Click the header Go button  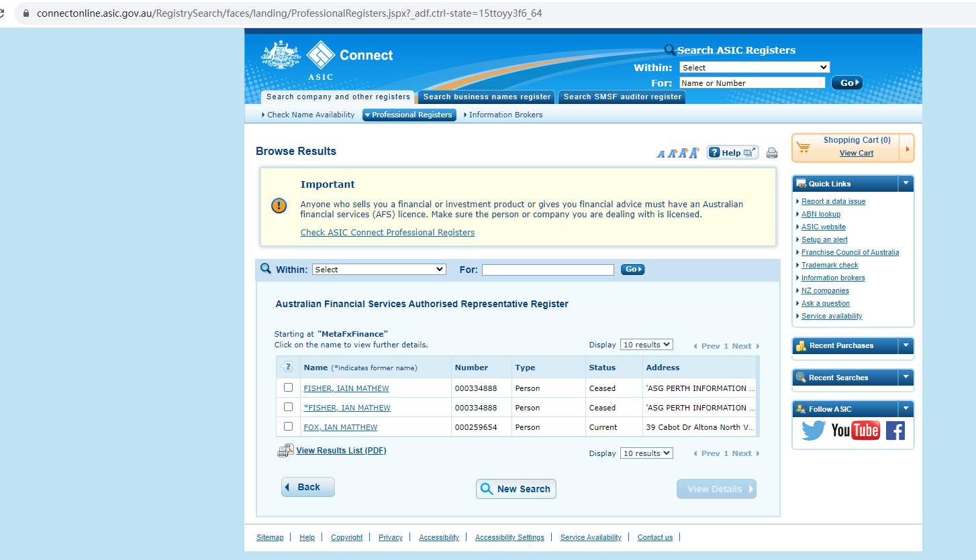coord(847,82)
